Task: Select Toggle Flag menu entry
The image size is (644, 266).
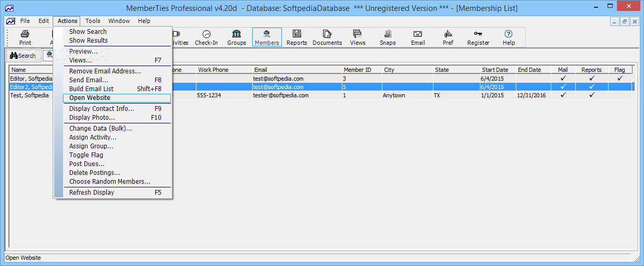Action: 117,155
